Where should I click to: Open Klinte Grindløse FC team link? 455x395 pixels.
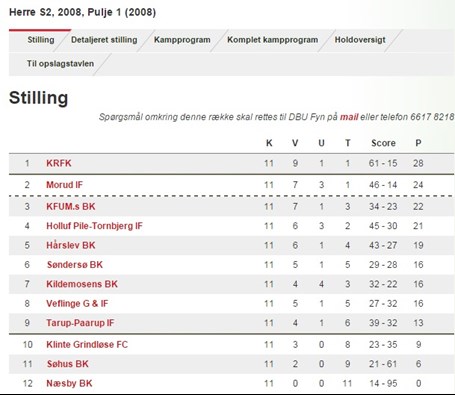click(87, 345)
